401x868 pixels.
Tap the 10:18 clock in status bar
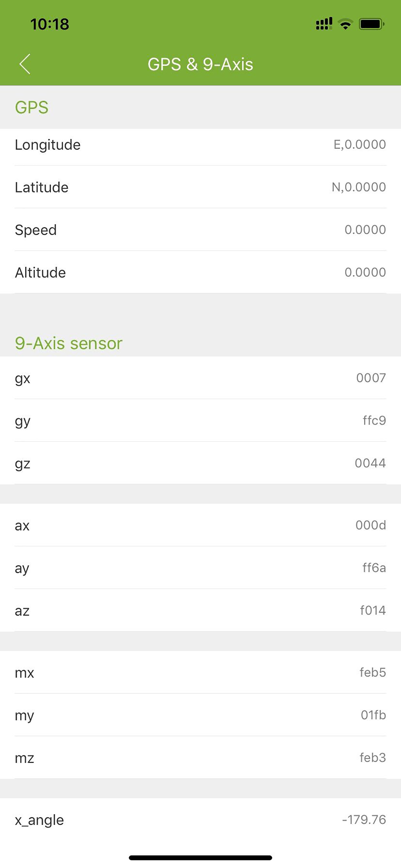pyautogui.click(x=49, y=24)
